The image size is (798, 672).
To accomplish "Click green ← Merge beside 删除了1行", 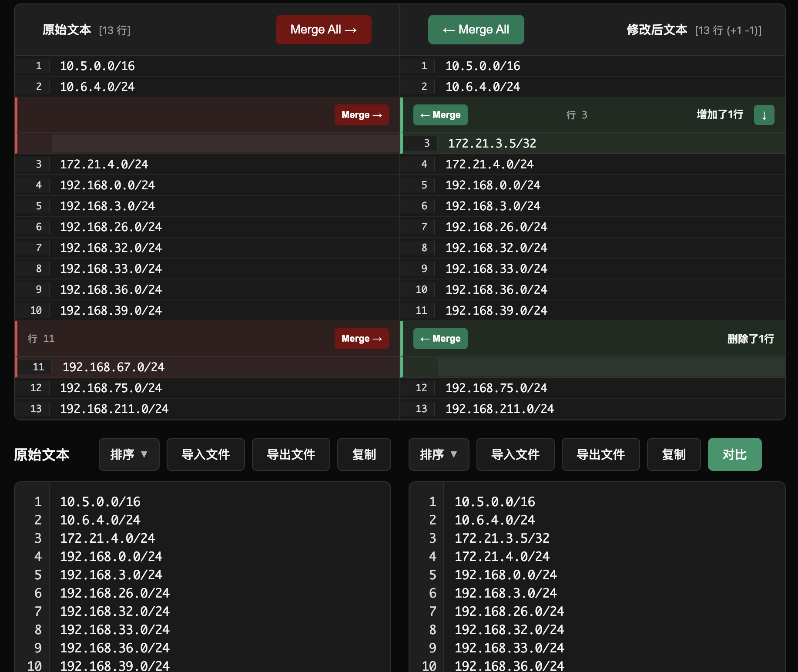I will (x=440, y=339).
